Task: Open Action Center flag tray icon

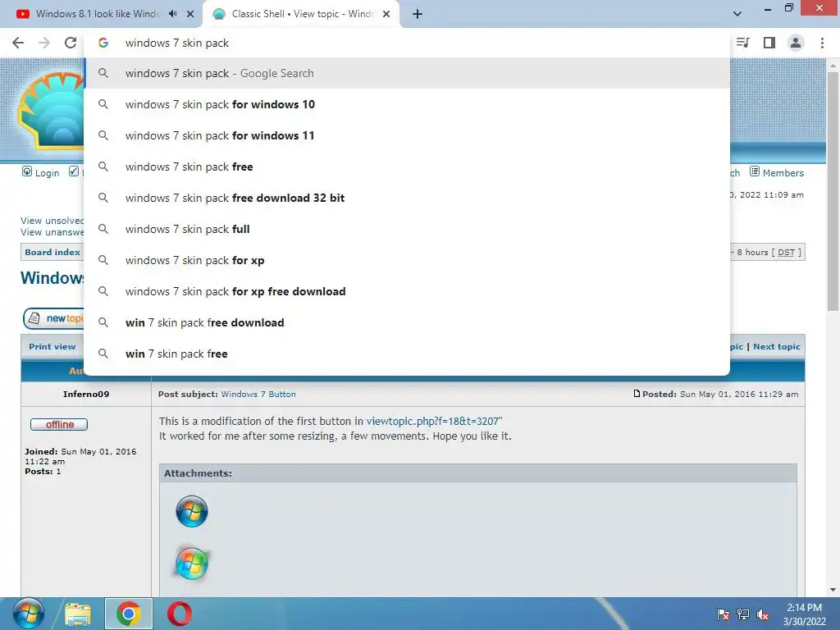Action: pos(724,614)
